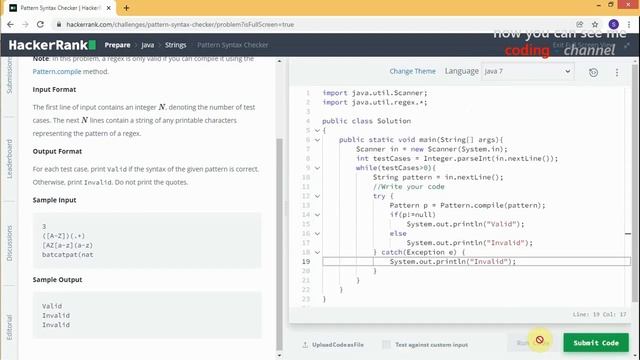This screenshot has height=360, width=640.
Task: Click the exit full screen icon
Action: 627,45
